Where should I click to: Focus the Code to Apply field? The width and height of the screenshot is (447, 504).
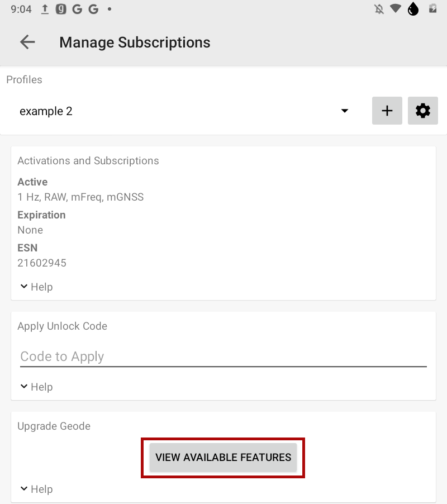point(223,356)
